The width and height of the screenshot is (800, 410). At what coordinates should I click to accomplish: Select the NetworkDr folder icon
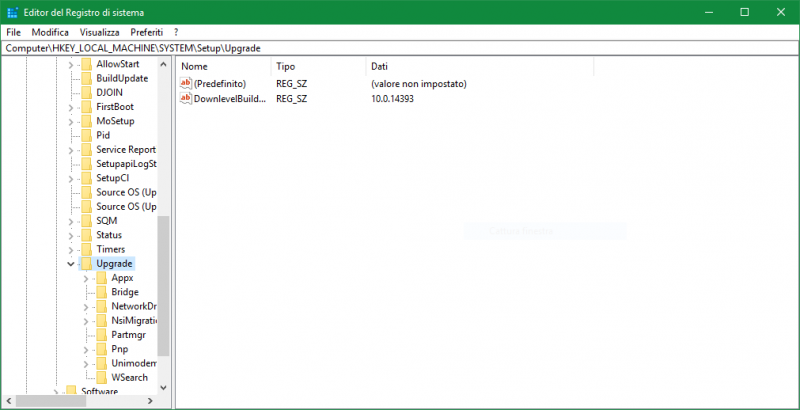[x=102, y=306]
